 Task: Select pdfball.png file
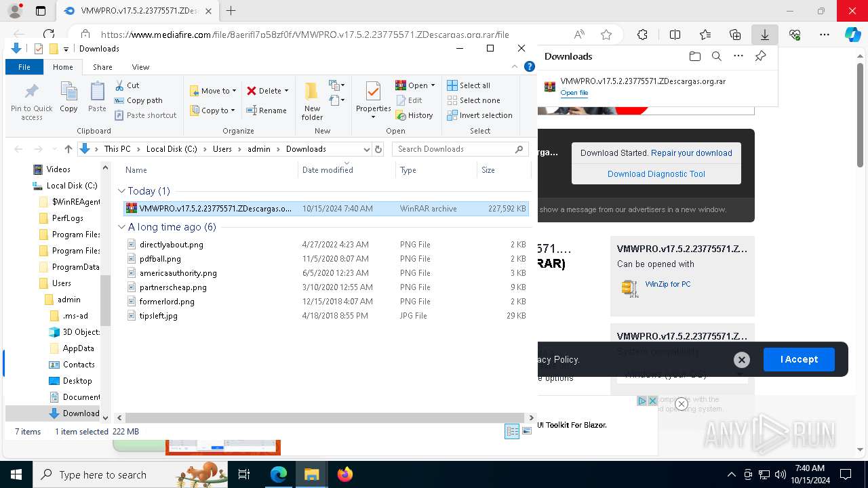[160, 259]
